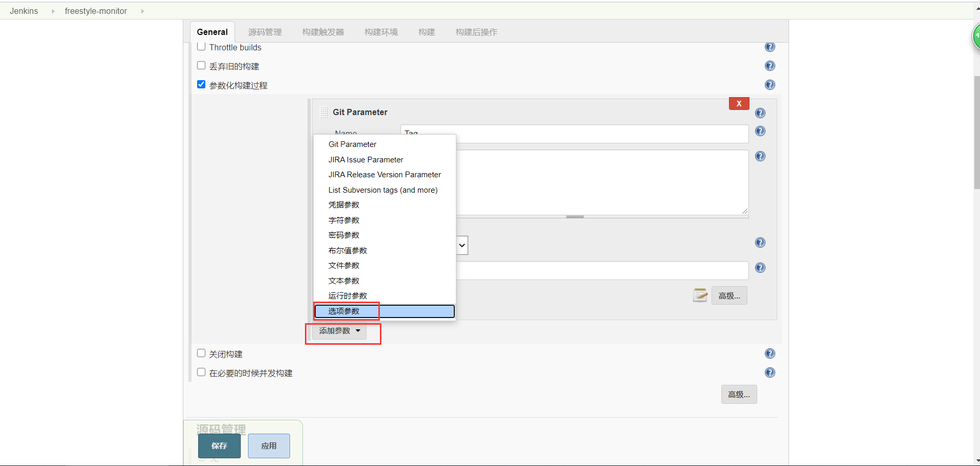Open help icon beside the lower text input

[760, 268]
